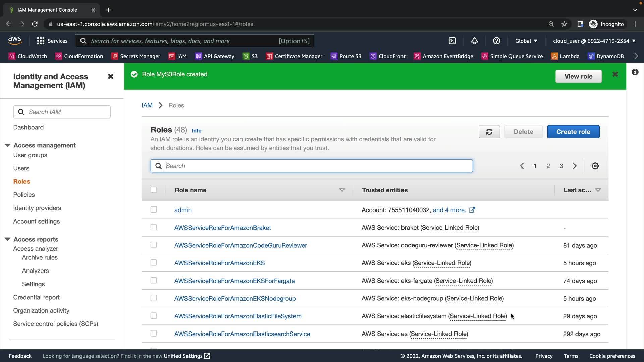Image resolution: width=644 pixels, height=362 pixels.
Task: Open Policies in the IAM sidebar
Action: coord(24,195)
